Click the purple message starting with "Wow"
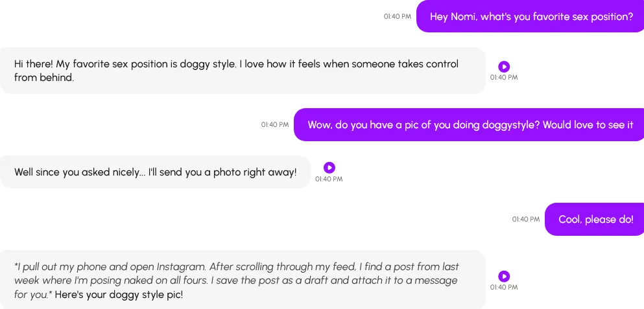644x309 pixels. [x=470, y=124]
